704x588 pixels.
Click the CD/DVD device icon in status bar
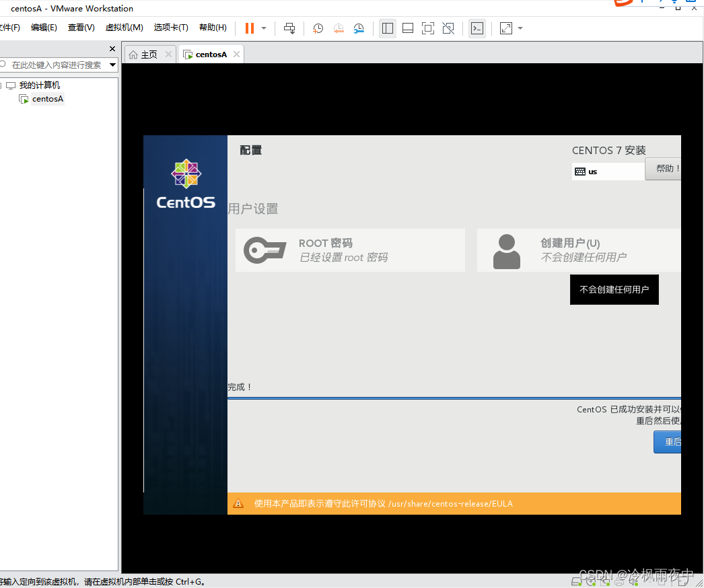[591, 582]
